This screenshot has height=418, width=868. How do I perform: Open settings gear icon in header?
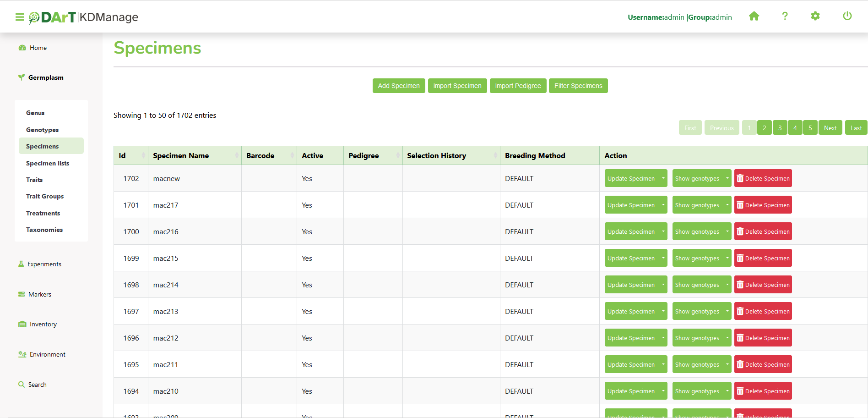point(815,16)
